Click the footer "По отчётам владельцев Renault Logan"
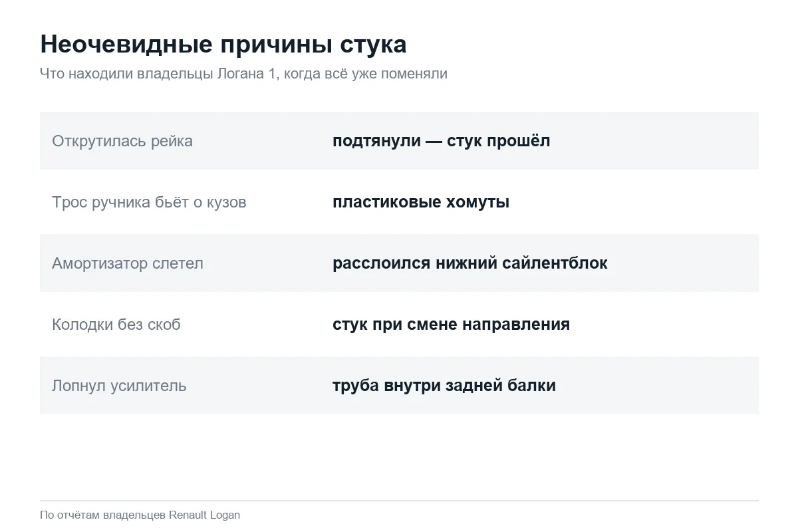The height and width of the screenshot is (532, 798). [x=140, y=515]
